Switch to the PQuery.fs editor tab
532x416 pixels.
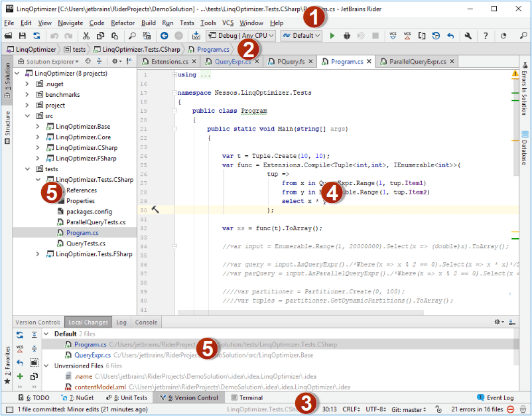[x=291, y=62]
